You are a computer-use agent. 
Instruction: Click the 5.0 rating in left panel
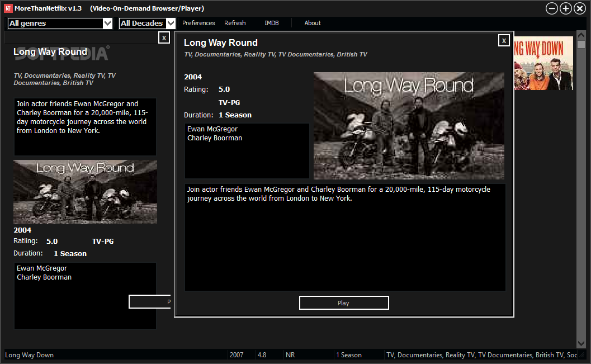pyautogui.click(x=52, y=241)
